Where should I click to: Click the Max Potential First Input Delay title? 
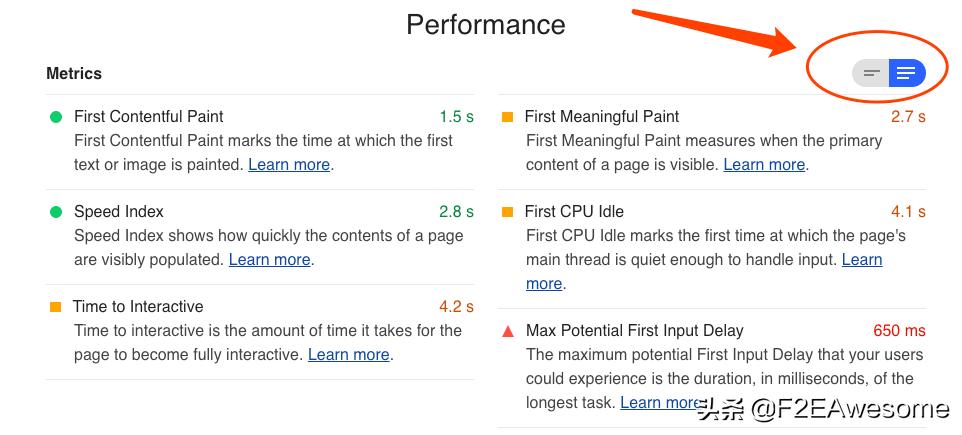[x=634, y=331]
